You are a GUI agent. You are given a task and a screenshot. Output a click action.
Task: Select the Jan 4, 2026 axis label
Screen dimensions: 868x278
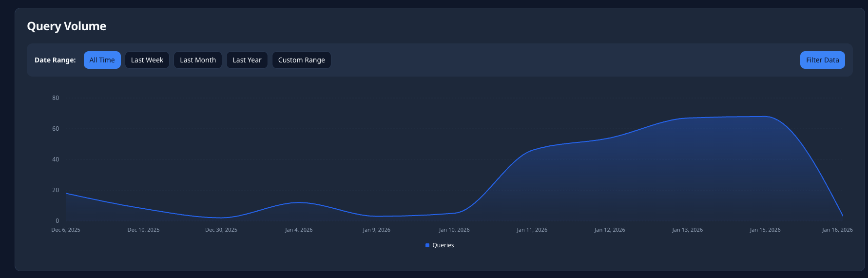coord(299,230)
